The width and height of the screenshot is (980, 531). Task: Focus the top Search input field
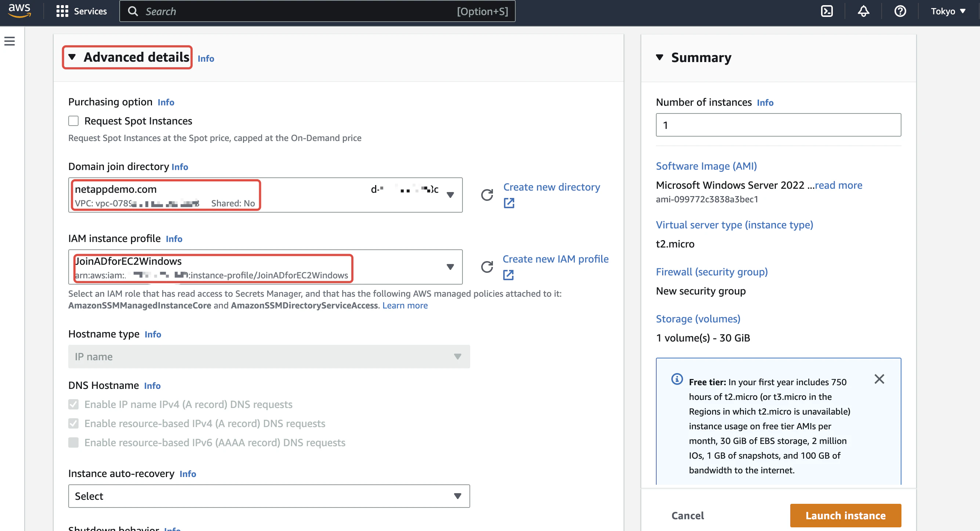[x=317, y=11]
